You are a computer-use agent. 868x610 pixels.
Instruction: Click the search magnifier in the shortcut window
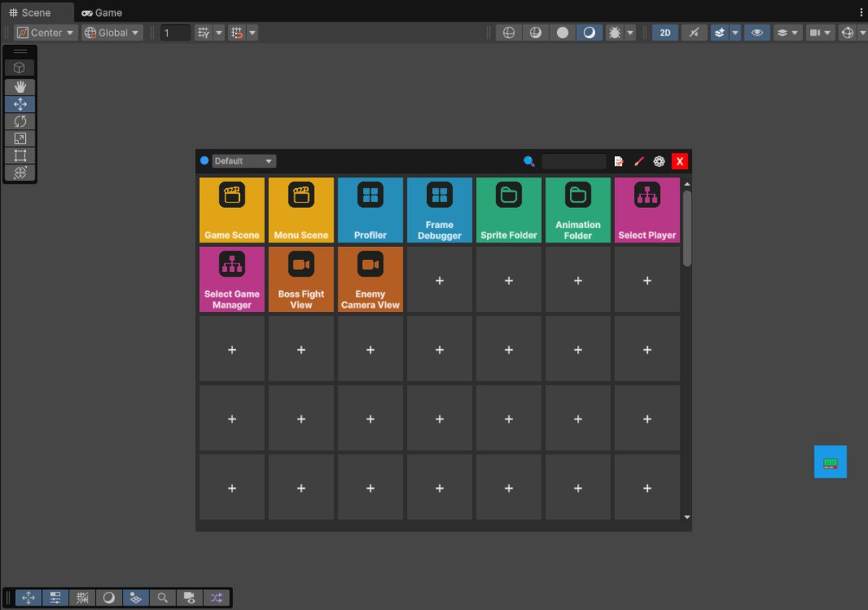pos(529,161)
